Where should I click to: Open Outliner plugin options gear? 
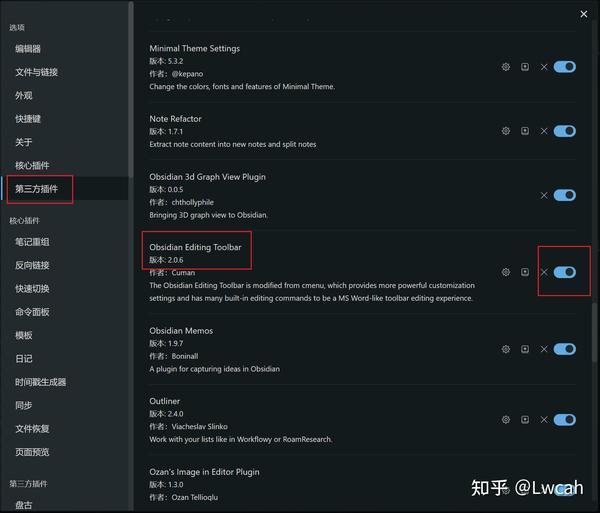(x=505, y=420)
